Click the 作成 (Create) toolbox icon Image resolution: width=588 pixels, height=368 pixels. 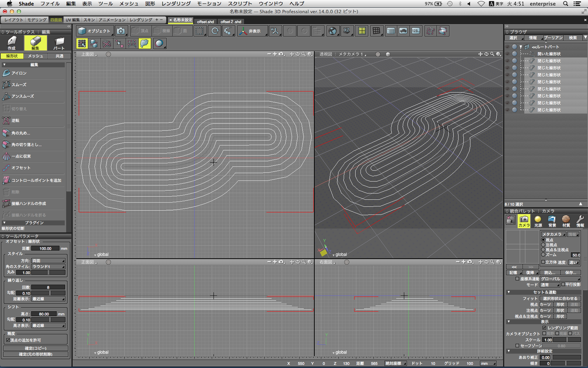12,43
